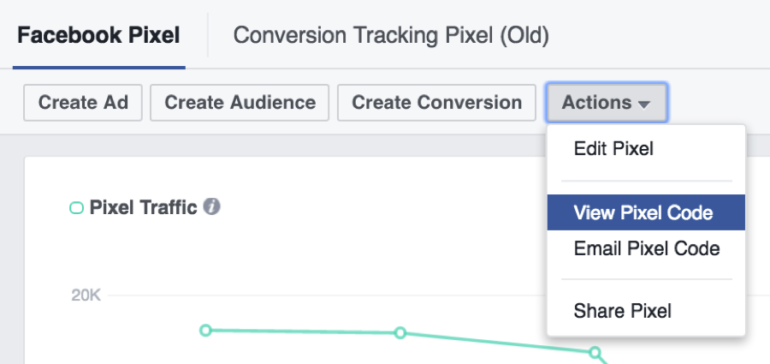Select View Pixel Code menu item

[x=646, y=213]
